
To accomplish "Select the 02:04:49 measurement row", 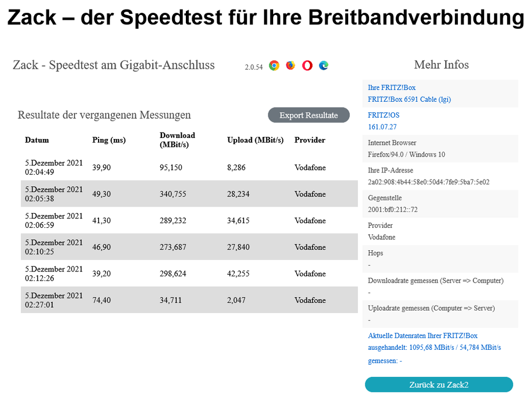I will (x=189, y=167).
